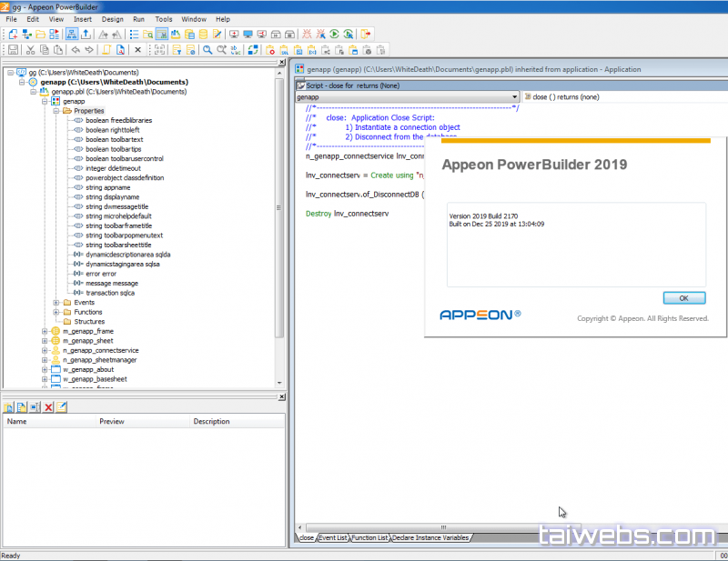Collapse the Properties folder node
The height and width of the screenshot is (561, 728).
point(56,111)
